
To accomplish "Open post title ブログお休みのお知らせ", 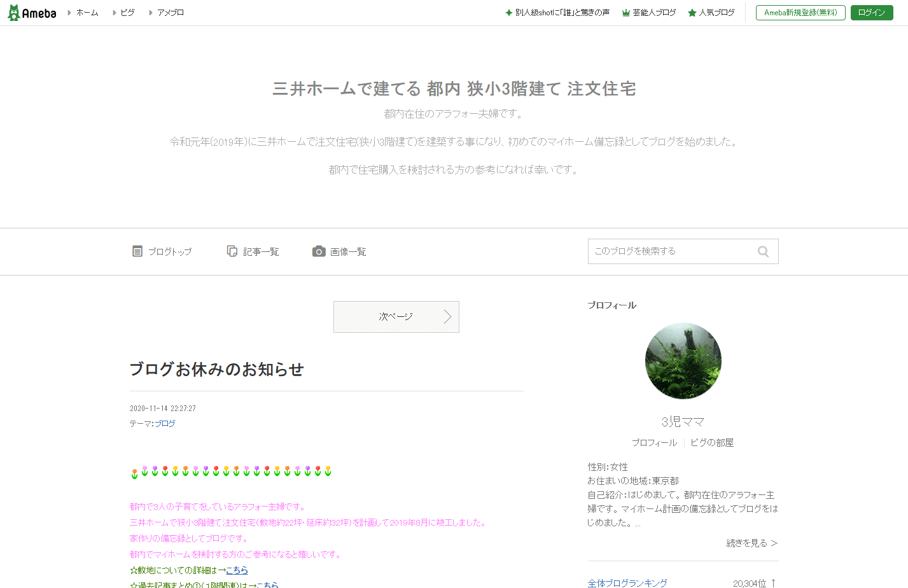I will [217, 369].
